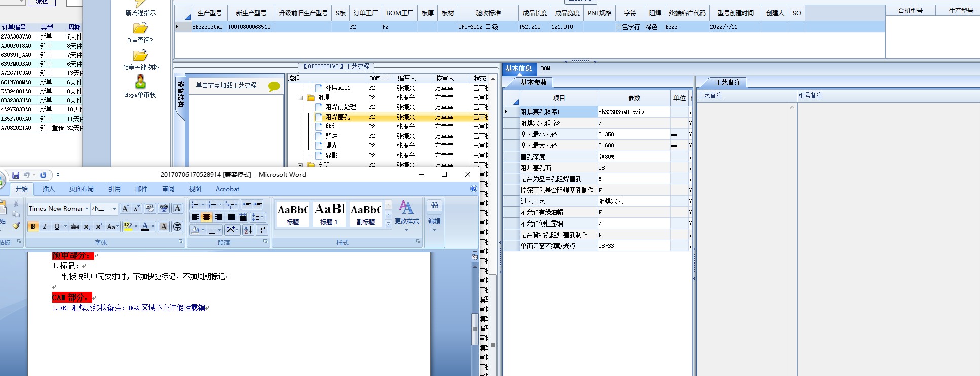Open the 编辑 group dropdown
Image resolution: width=980 pixels, height=376 pixels.
[x=434, y=216]
